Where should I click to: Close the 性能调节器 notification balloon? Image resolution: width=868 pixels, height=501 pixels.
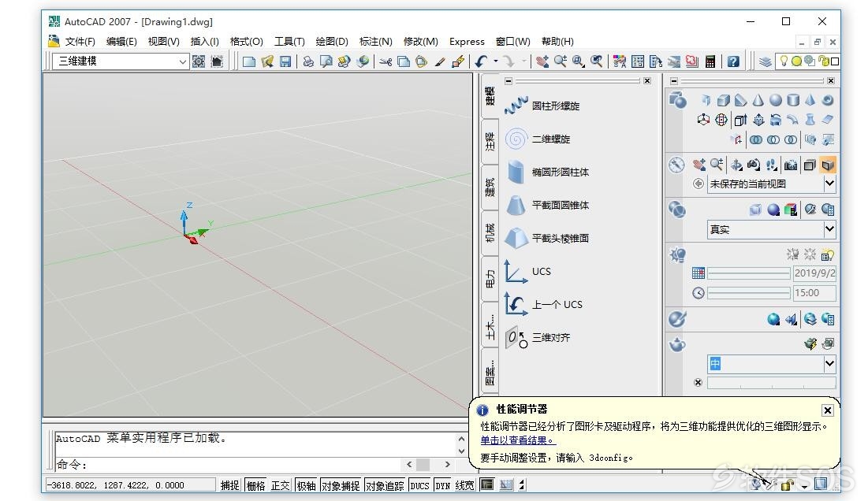[x=827, y=410]
